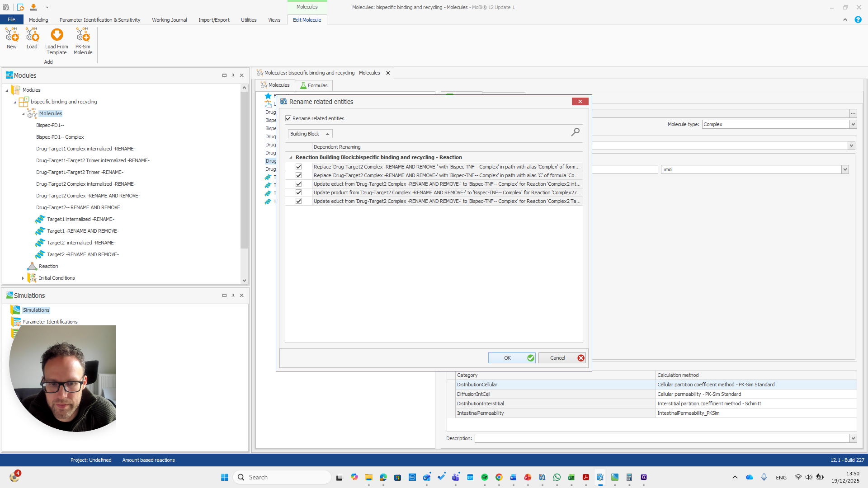Confirm renaming with the OK button

tap(511, 358)
